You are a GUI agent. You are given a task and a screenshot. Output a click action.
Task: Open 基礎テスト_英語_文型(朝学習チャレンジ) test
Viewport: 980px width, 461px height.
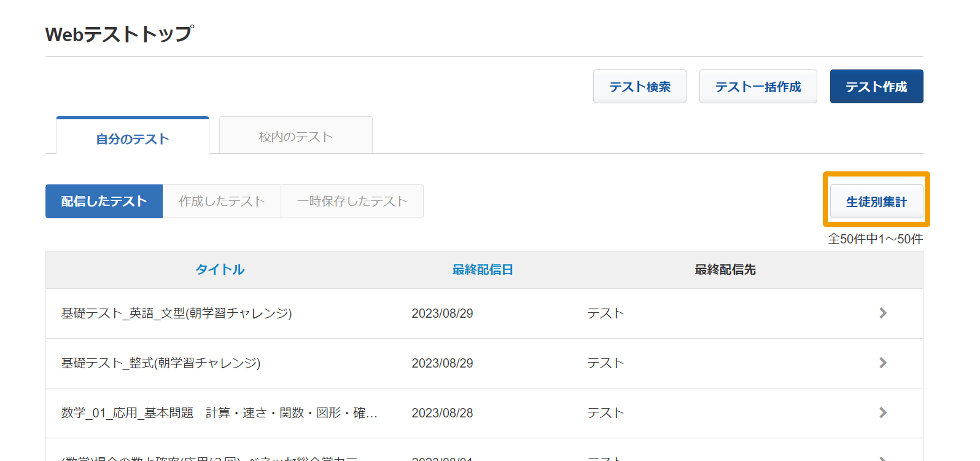176,313
